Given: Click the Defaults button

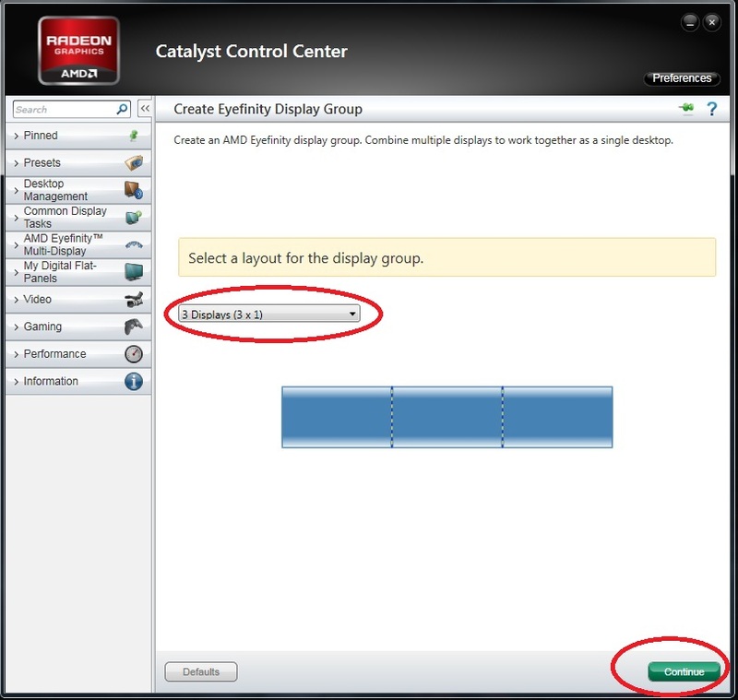Looking at the screenshot, I should [x=201, y=671].
